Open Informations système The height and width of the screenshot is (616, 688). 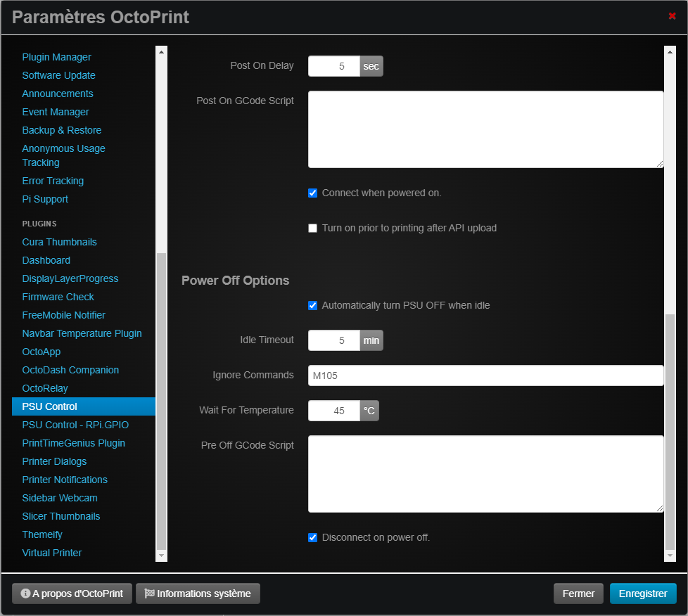[x=198, y=593]
